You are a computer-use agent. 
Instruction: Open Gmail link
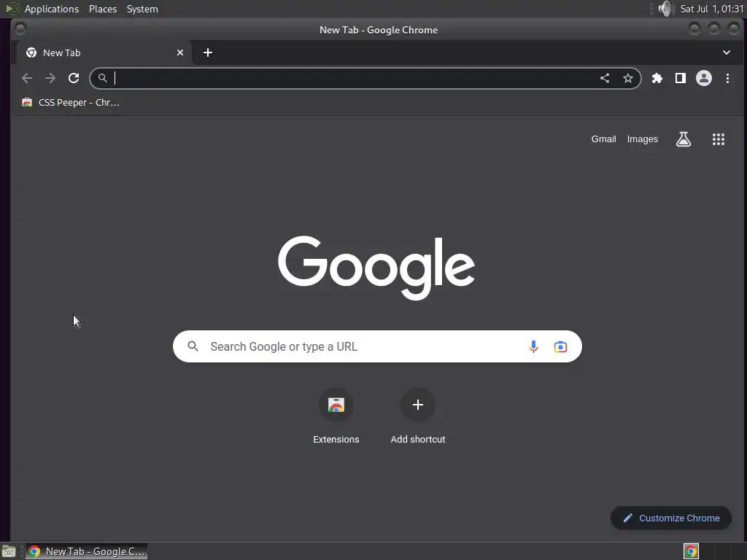point(603,139)
